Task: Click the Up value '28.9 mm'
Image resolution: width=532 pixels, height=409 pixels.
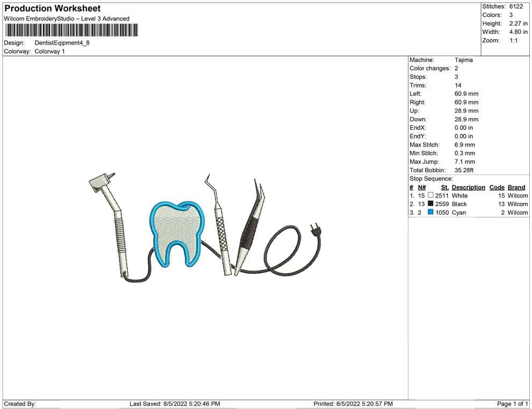Action: point(466,111)
